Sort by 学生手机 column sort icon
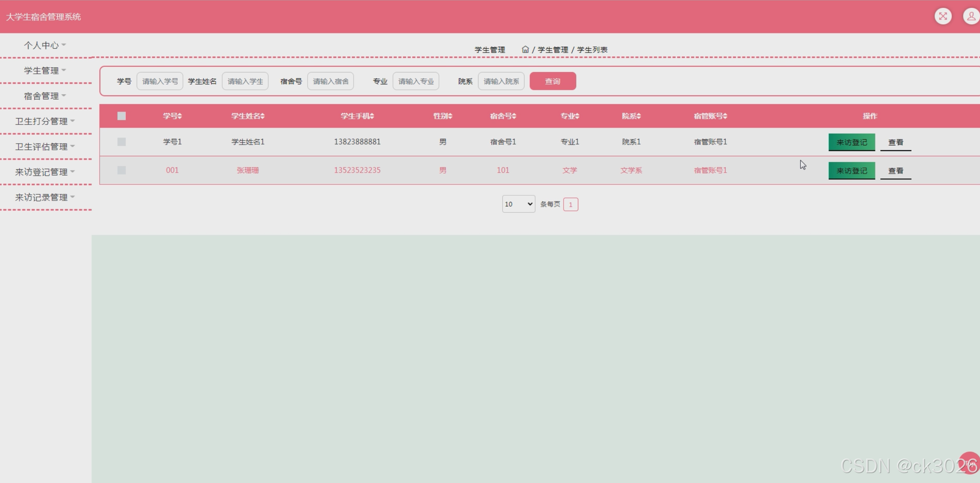 372,116
